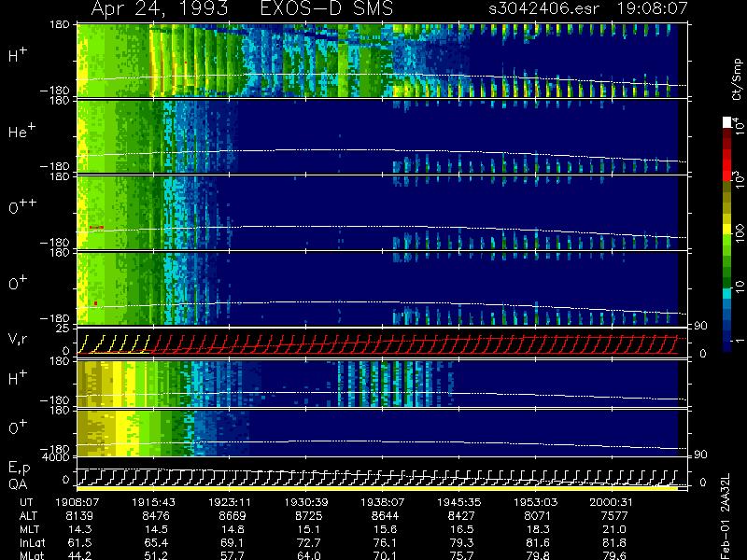Click InLat value 61.5
The width and height of the screenshot is (747, 560).
click(79, 542)
